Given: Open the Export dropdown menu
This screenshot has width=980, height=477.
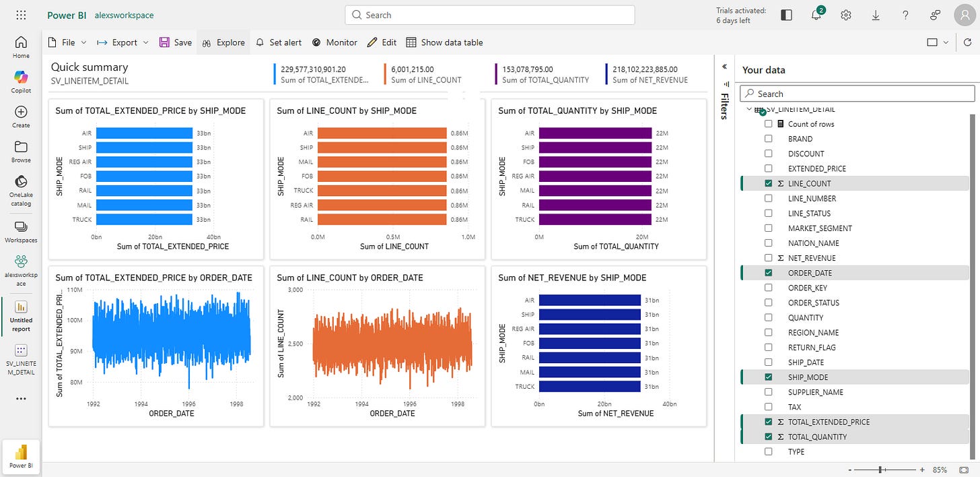Looking at the screenshot, I should point(123,42).
